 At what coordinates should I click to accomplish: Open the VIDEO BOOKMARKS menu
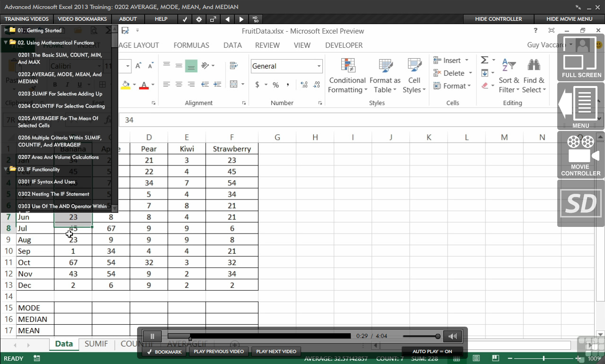pos(82,19)
